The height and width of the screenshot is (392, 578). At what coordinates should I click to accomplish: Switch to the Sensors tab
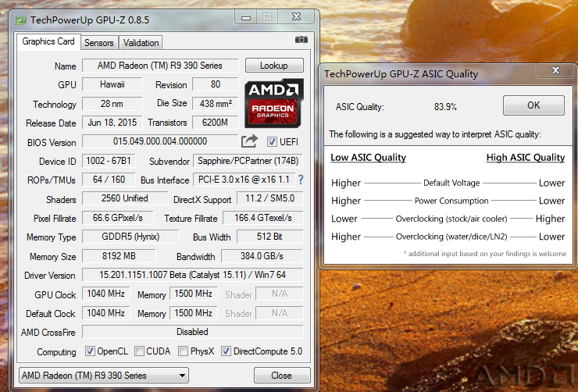(x=98, y=43)
